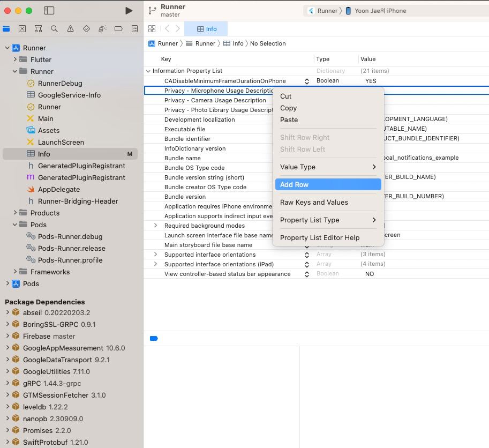Select the Info plist in navigator
Viewport: 489px width, 448px height.
click(x=70, y=154)
